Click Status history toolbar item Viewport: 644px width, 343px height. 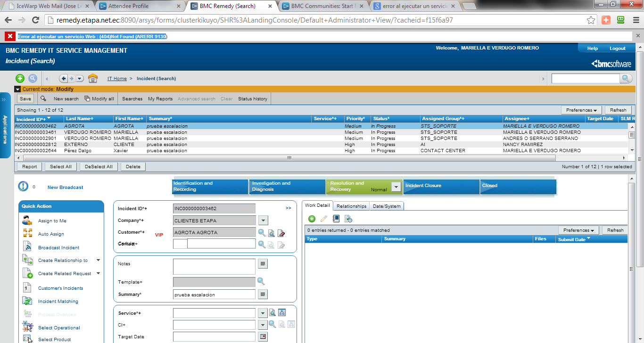[253, 99]
